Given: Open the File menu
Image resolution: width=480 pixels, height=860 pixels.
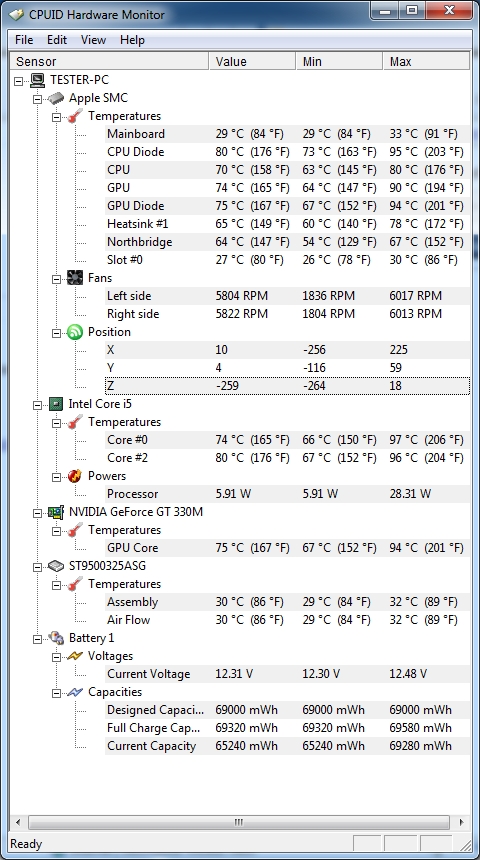Looking at the screenshot, I should (x=24, y=40).
